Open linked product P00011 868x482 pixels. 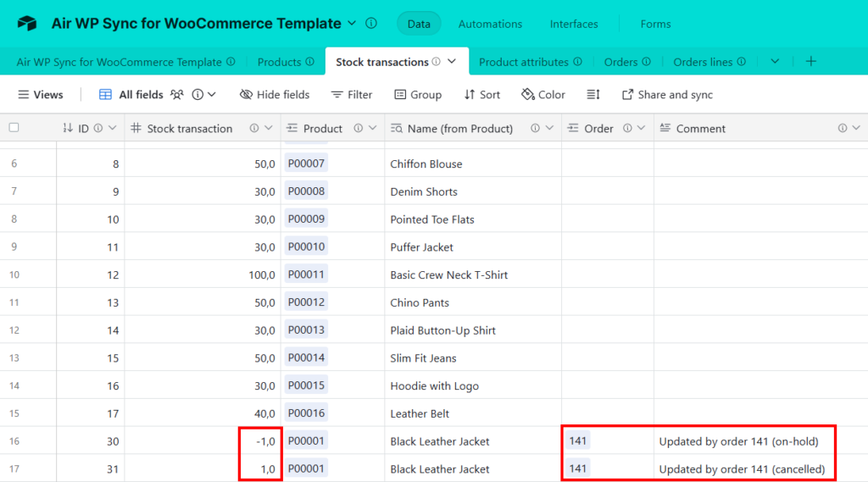coord(306,274)
